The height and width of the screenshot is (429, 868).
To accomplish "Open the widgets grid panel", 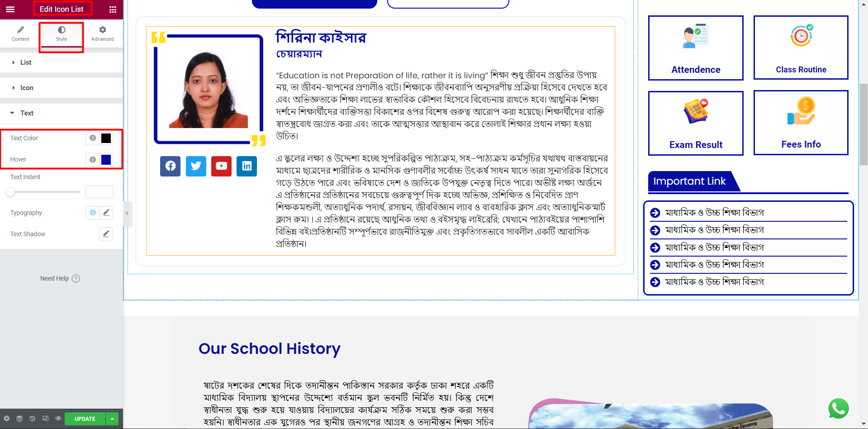I will (x=113, y=9).
